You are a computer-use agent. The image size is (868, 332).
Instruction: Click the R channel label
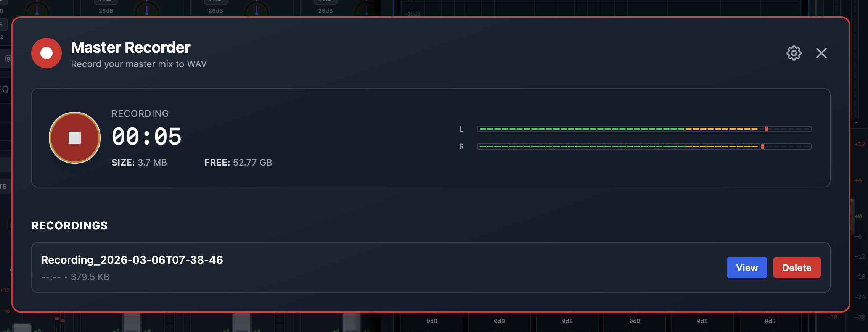tap(461, 147)
